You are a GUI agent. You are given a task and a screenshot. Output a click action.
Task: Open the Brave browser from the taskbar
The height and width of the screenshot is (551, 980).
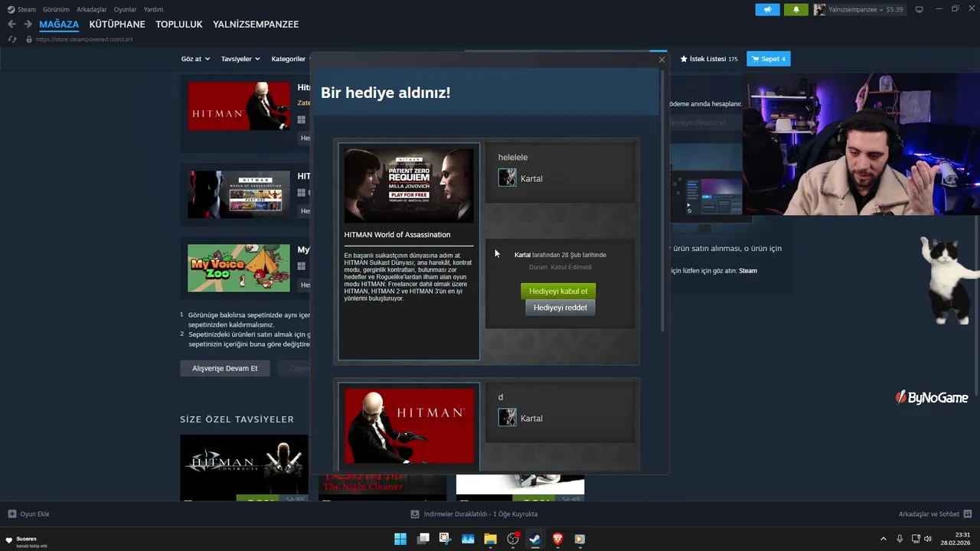(557, 539)
